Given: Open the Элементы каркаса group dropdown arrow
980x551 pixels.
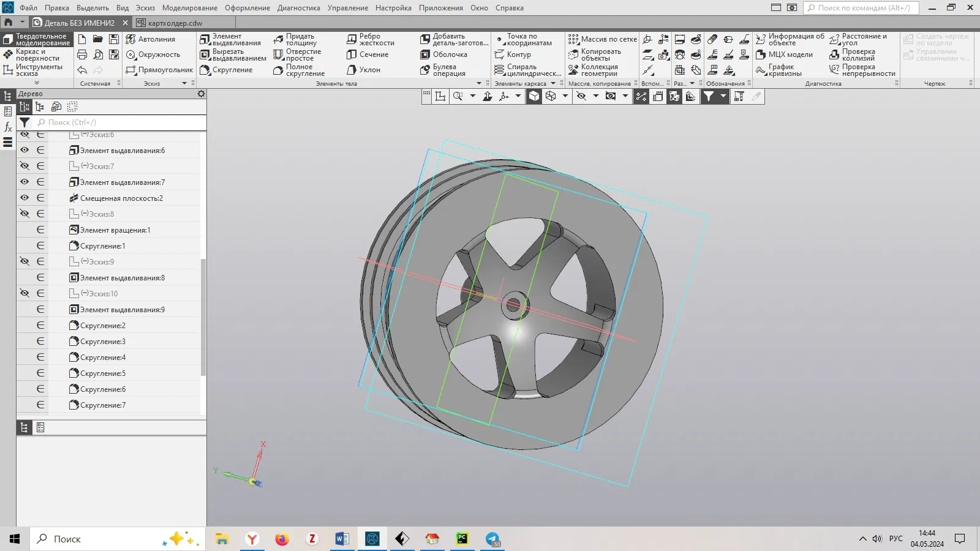Looking at the screenshot, I should pos(553,83).
